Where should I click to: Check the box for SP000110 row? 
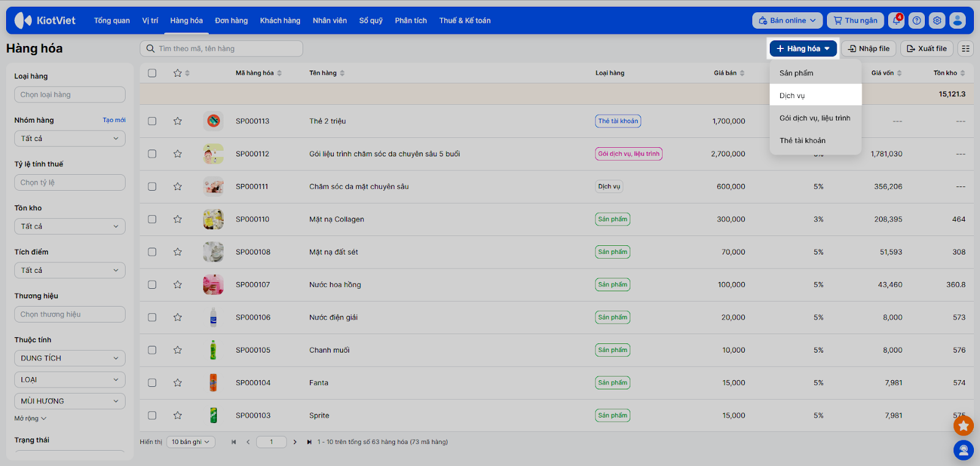coord(152,220)
